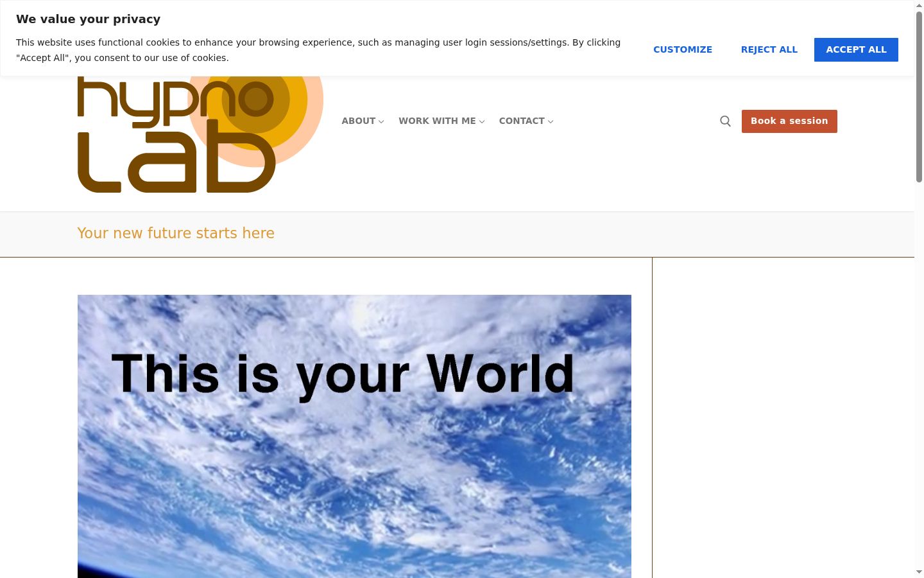
Task: Click the scrollbar up arrow
Action: (x=919, y=5)
